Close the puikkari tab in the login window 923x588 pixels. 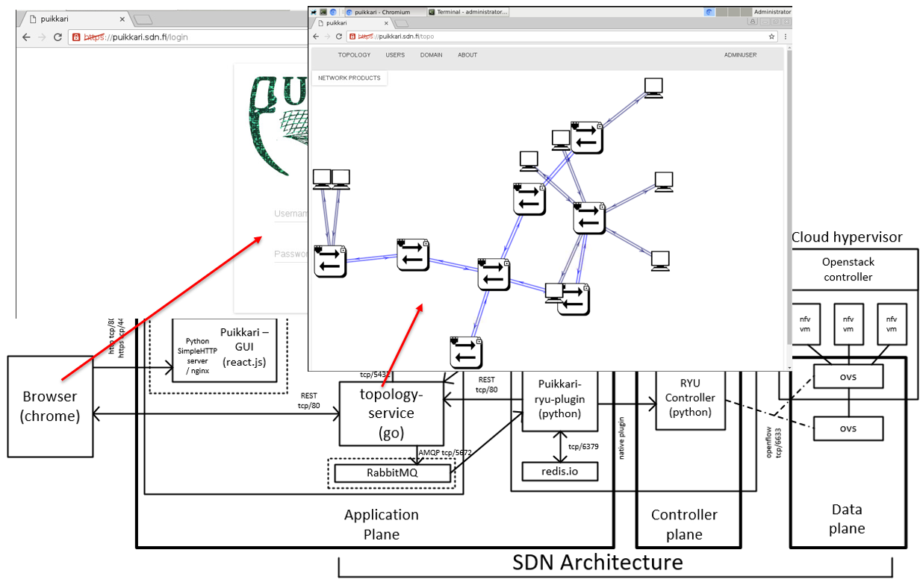click(x=122, y=19)
